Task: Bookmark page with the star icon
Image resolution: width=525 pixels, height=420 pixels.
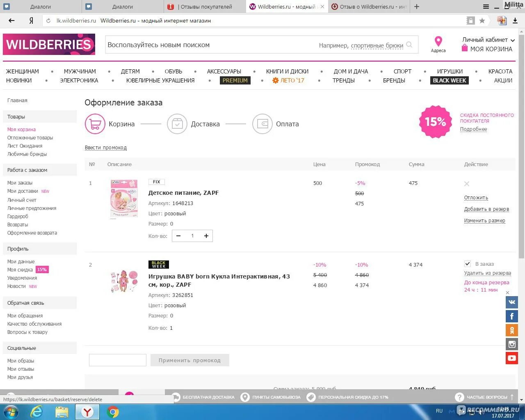Action: click(x=482, y=21)
